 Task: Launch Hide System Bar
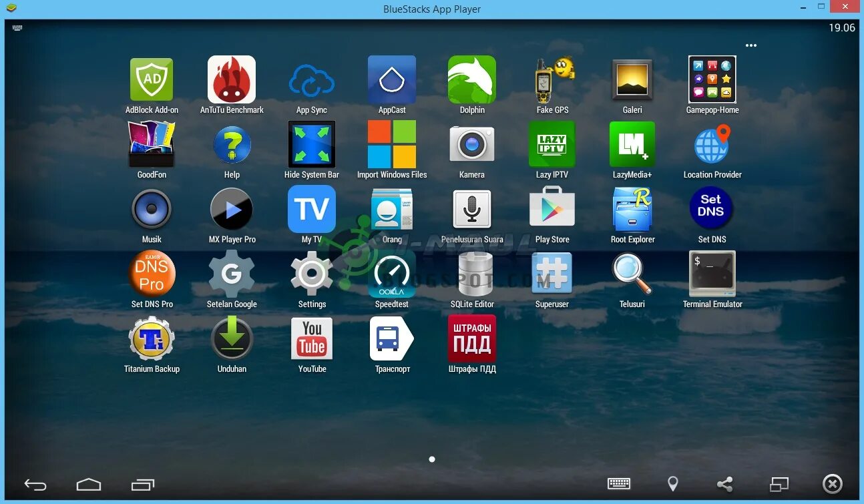pos(312,144)
